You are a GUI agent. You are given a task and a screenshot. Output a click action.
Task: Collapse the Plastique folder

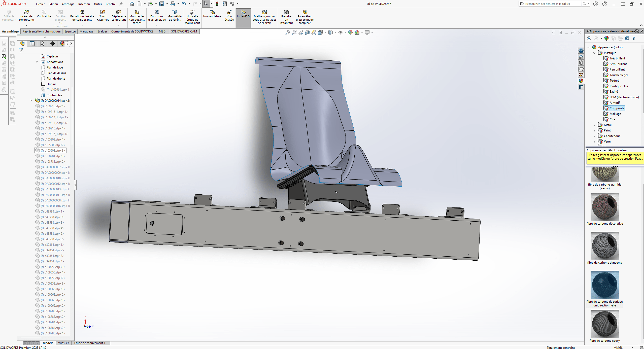594,53
